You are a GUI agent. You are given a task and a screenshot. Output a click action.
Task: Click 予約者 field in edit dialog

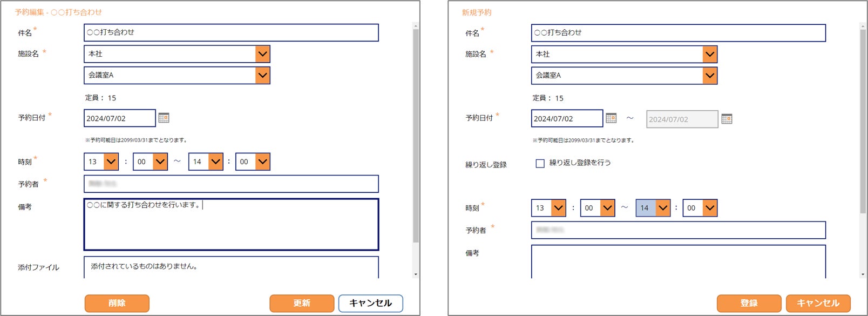point(231,184)
